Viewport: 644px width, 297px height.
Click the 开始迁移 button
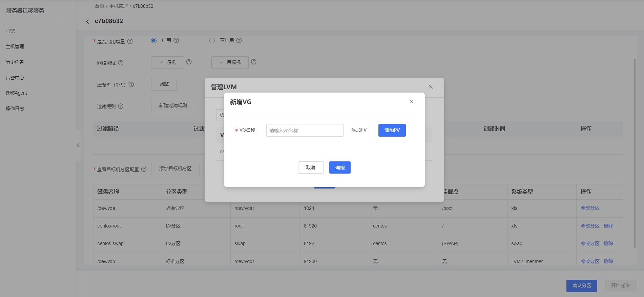(x=620, y=286)
